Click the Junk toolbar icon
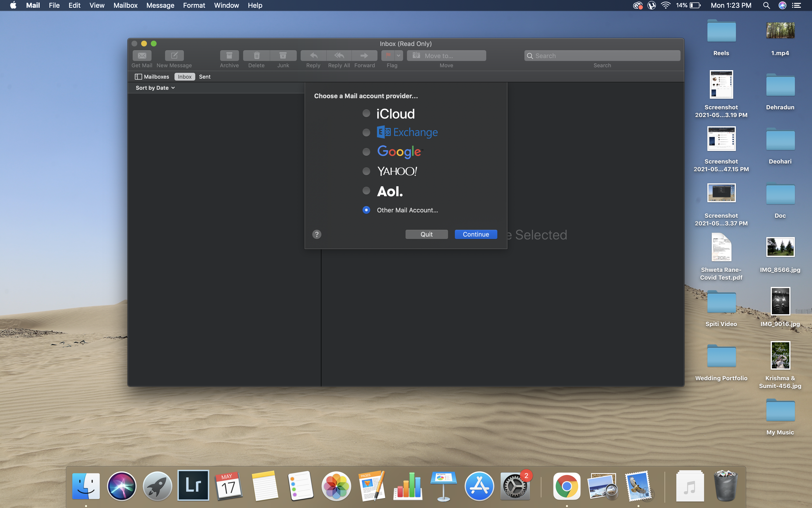The image size is (812, 508). (x=283, y=55)
